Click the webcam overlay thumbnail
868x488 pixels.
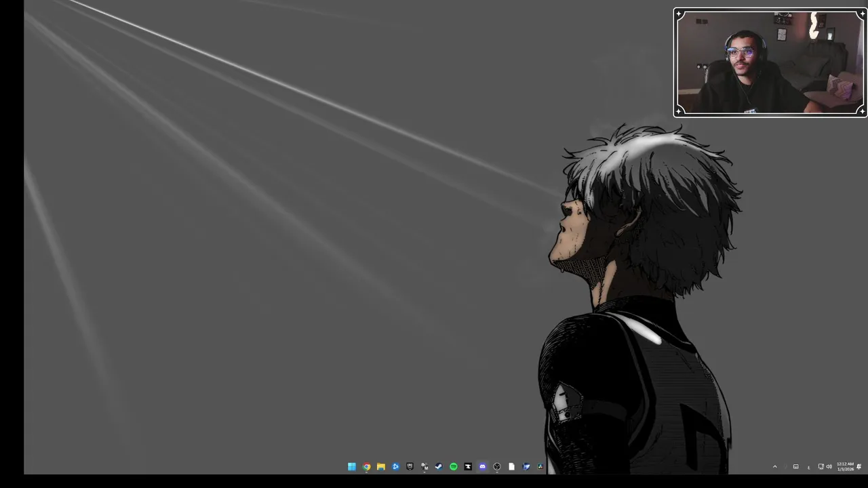[x=770, y=62]
